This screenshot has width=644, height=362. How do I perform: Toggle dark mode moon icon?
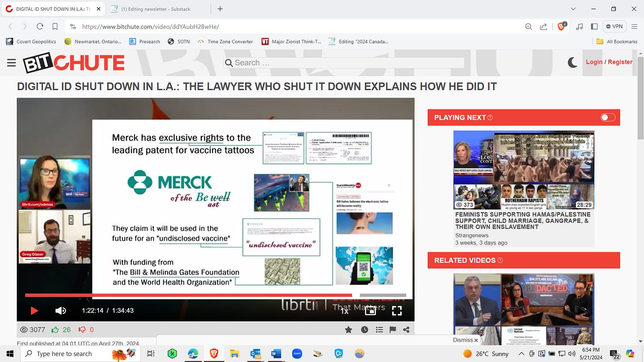coord(572,62)
